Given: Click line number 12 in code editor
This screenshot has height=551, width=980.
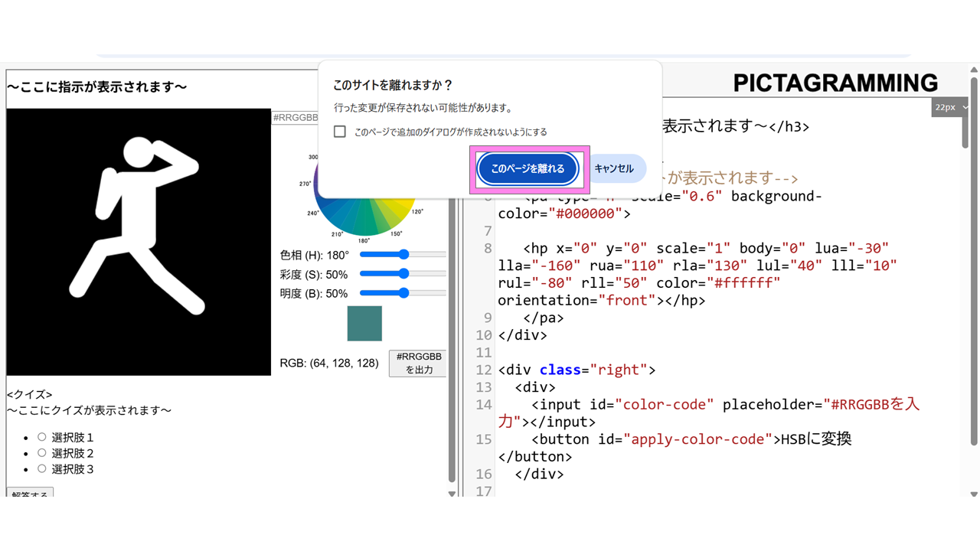Looking at the screenshot, I should (x=483, y=370).
